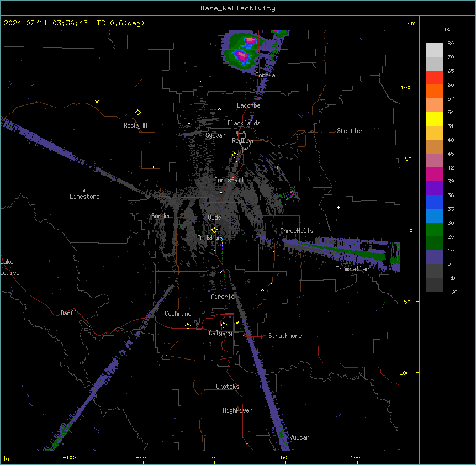Click the yellow diamond marker near RockyMH
Image resolution: width=476 pixels, height=465 pixels.
tap(137, 113)
